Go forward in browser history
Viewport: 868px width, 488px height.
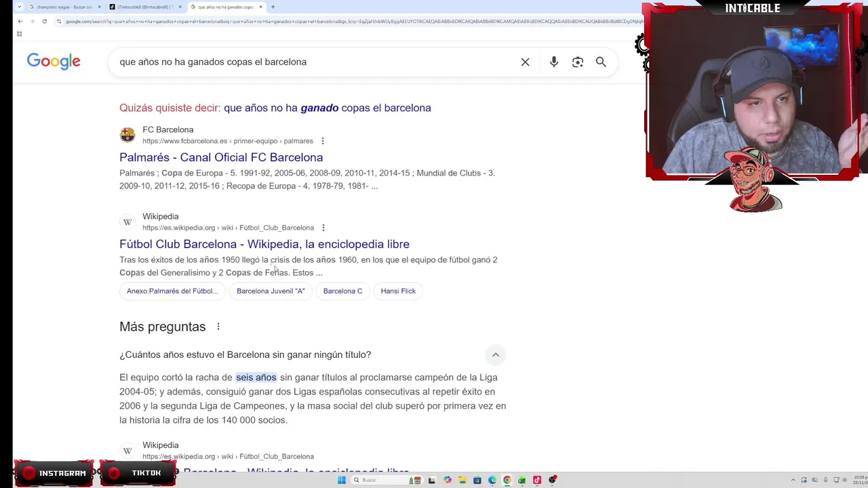coord(32,21)
